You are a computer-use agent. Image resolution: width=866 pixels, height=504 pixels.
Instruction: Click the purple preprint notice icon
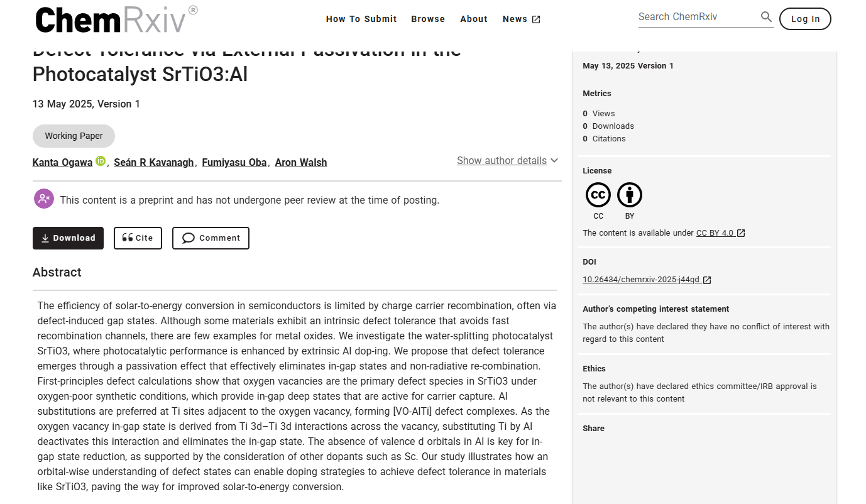click(44, 199)
